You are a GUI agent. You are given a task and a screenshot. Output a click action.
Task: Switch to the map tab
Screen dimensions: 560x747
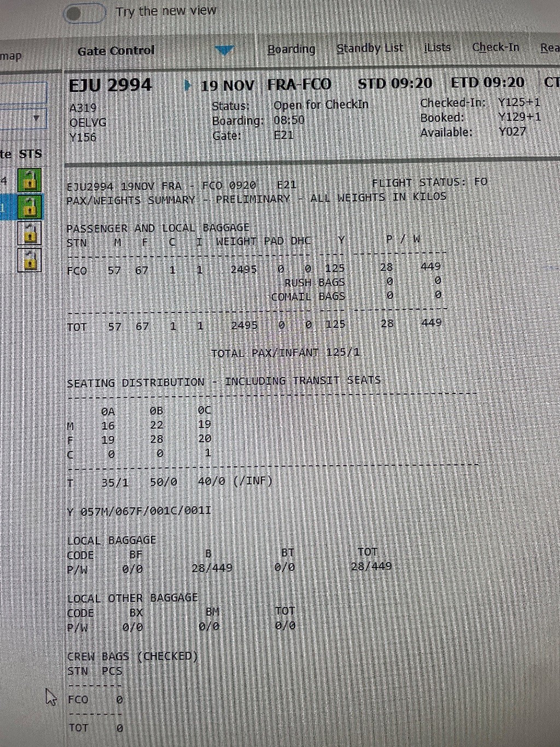(x=11, y=56)
